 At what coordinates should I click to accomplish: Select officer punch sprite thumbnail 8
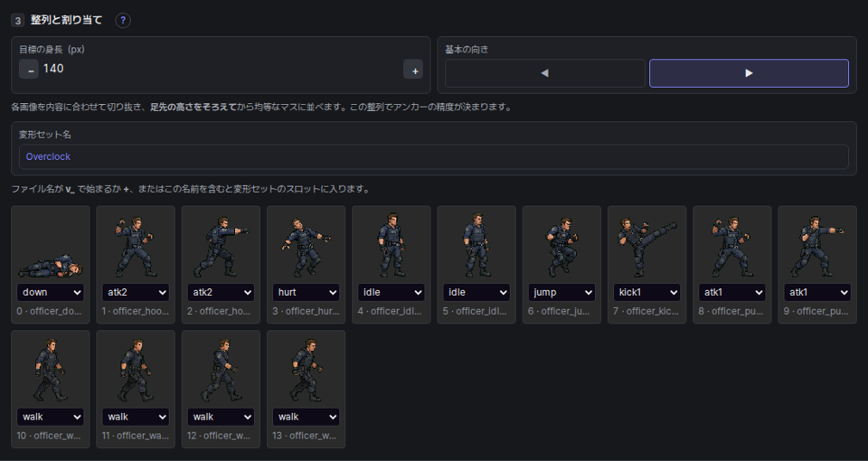point(732,246)
